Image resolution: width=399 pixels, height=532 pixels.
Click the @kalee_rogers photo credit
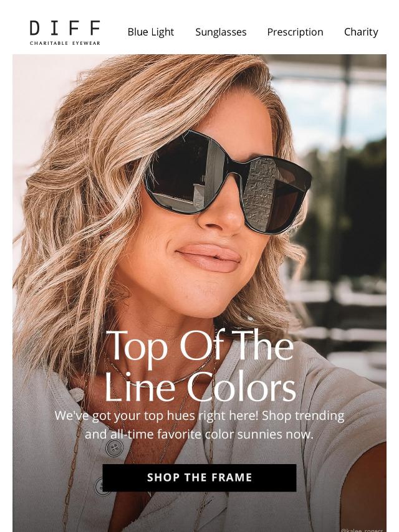click(362, 530)
